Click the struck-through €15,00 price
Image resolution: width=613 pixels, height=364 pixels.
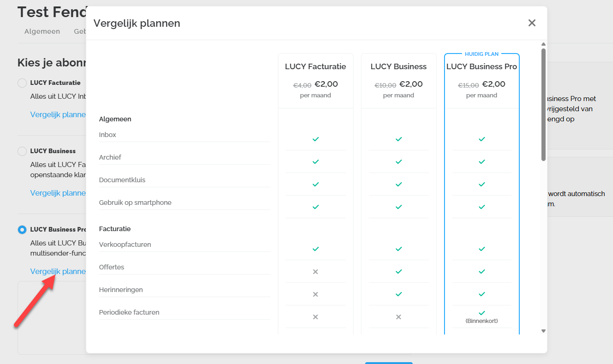(469, 85)
